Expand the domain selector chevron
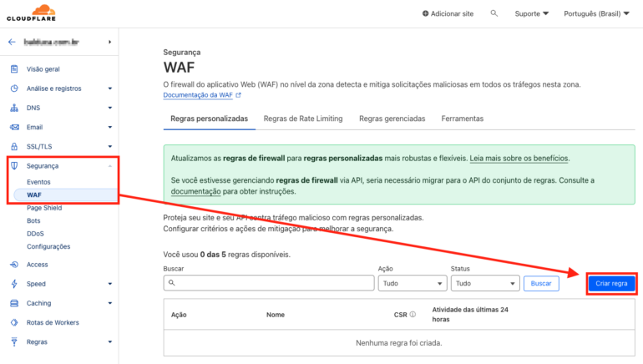This screenshot has height=364, width=643. (x=109, y=42)
